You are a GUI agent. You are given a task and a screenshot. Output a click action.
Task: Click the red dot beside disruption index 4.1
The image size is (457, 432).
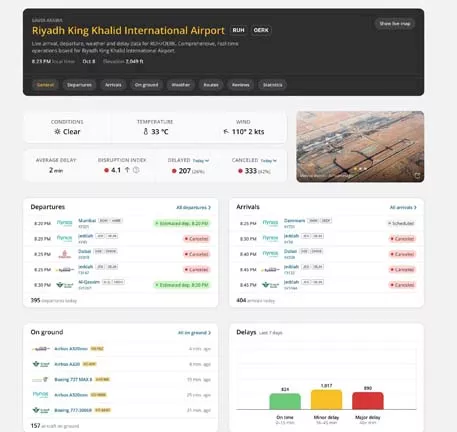coord(106,170)
